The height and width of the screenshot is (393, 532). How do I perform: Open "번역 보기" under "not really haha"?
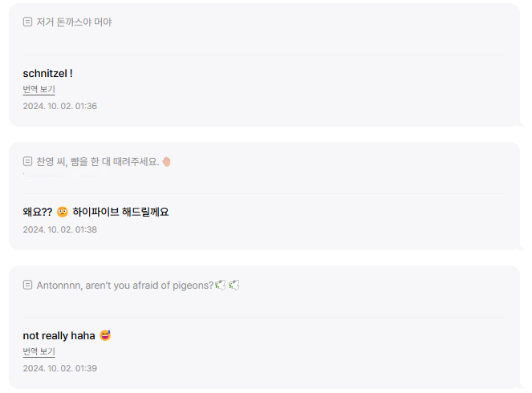click(39, 352)
